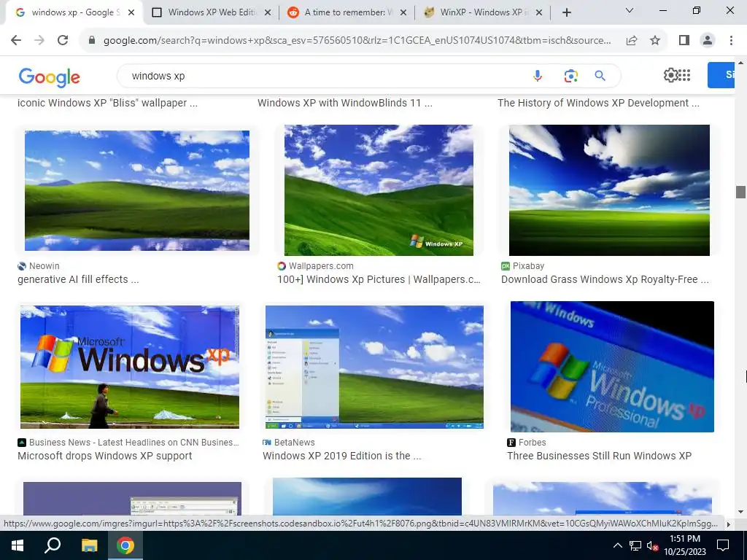
Task: Open '100+] Windows Xp Pictures' link
Action: coord(379,279)
